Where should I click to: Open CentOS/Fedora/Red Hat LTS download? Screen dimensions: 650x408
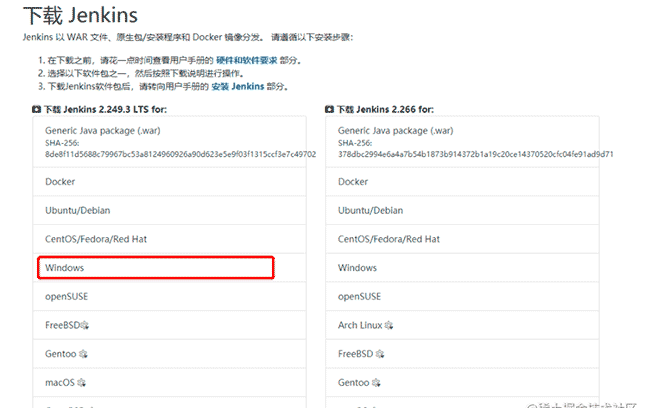170,239
